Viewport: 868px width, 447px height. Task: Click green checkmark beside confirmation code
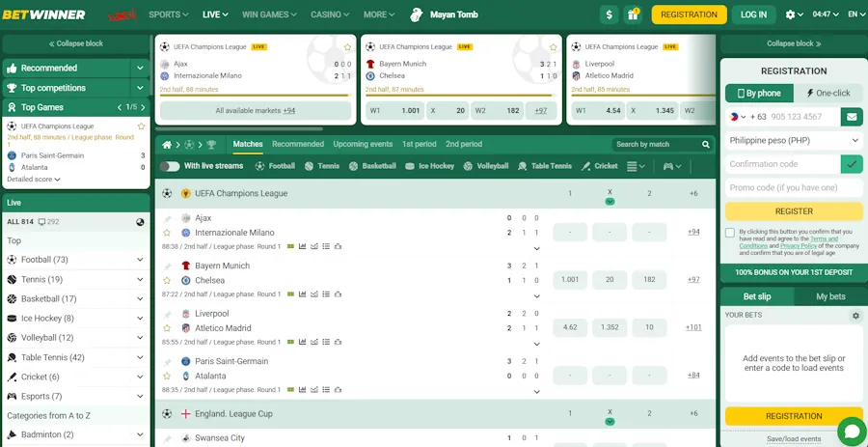click(x=852, y=164)
